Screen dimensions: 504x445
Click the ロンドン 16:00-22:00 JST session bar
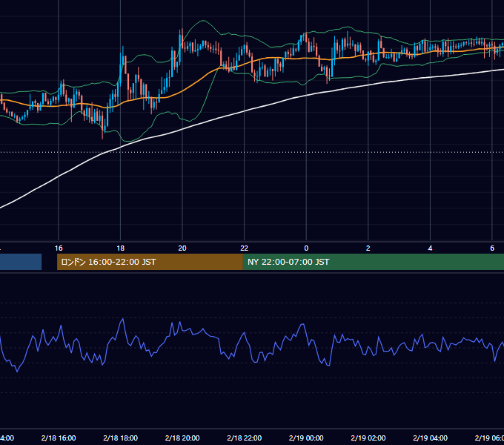click(x=150, y=262)
